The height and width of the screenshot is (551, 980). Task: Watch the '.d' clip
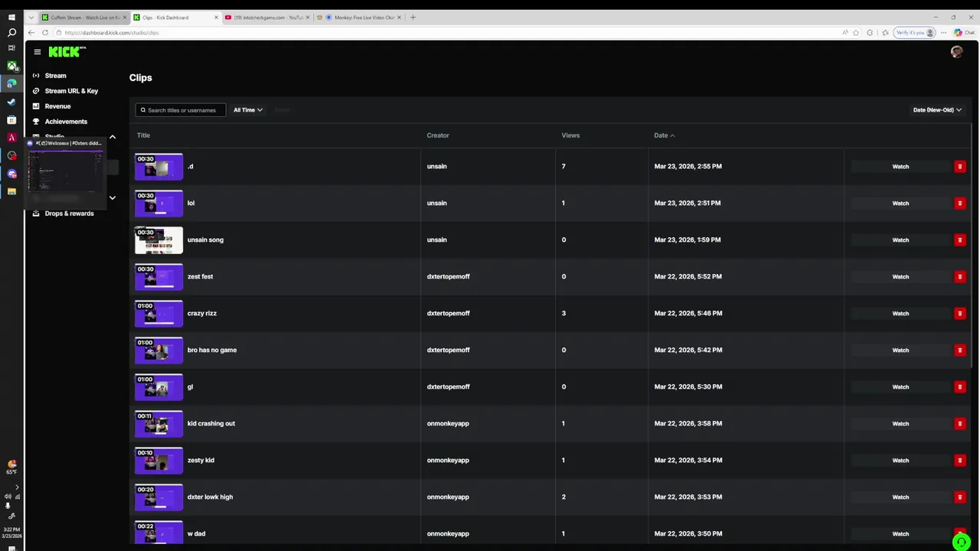[900, 166]
